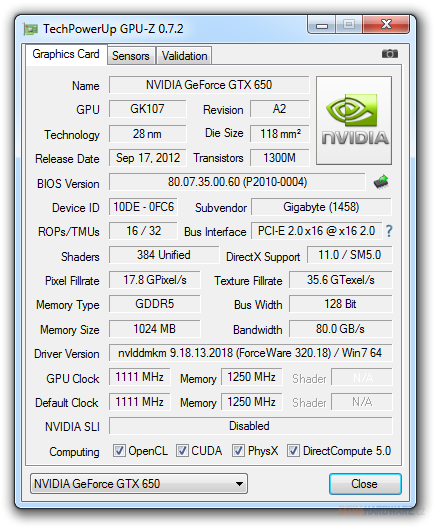Click the GPU-Z title bar app icon

coord(31,29)
